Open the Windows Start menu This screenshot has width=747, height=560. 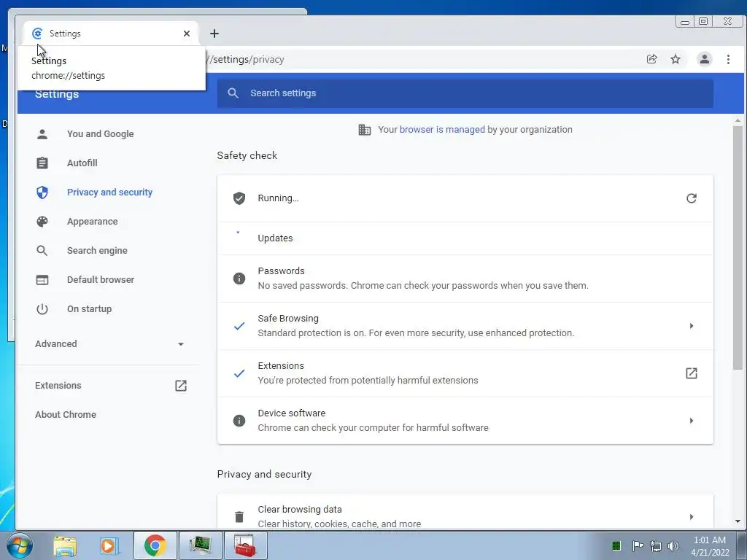[20, 545]
